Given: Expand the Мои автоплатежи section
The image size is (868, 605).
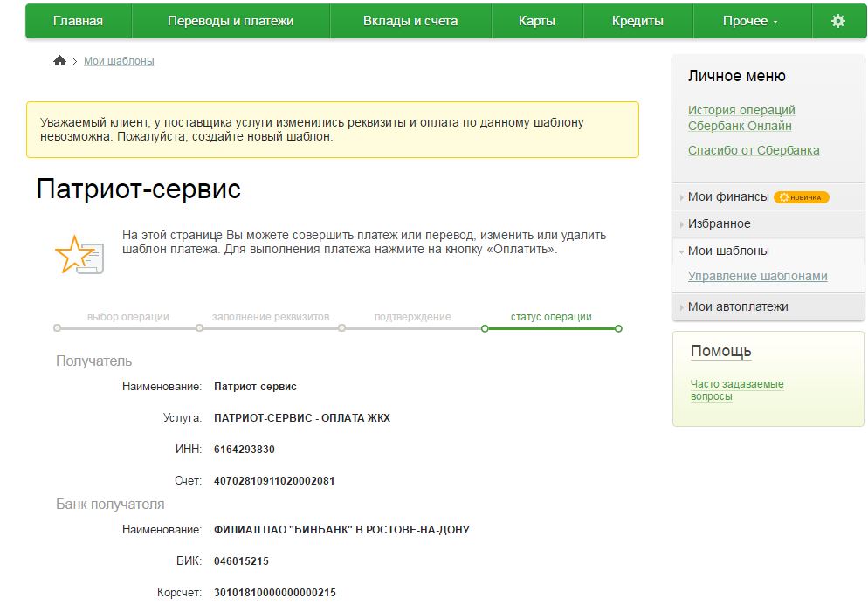Looking at the screenshot, I should click(x=737, y=306).
